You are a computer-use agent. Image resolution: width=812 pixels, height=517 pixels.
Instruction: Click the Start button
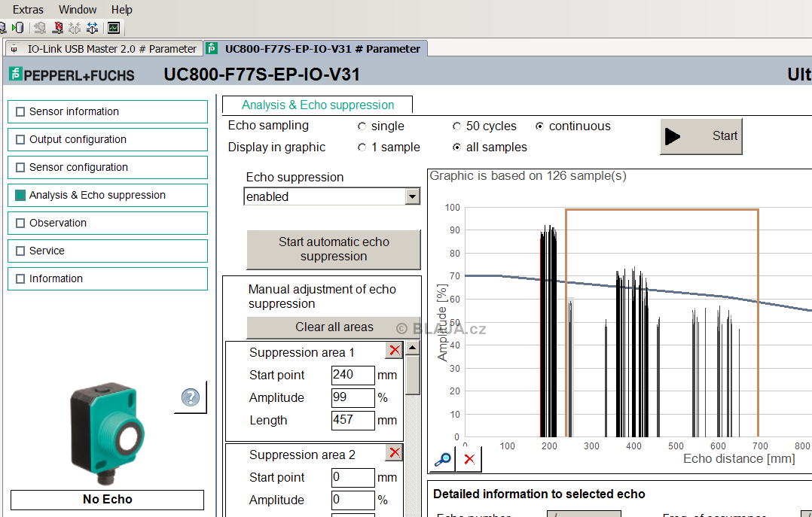(701, 136)
